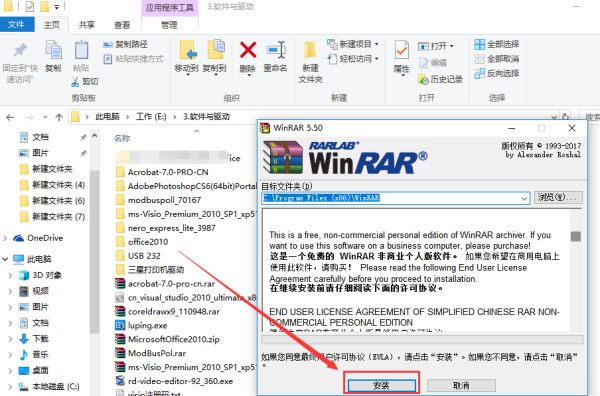The height and width of the screenshot is (396, 600).
Task: Open the destination folder dropdown in WinRAR
Action: tap(524, 198)
